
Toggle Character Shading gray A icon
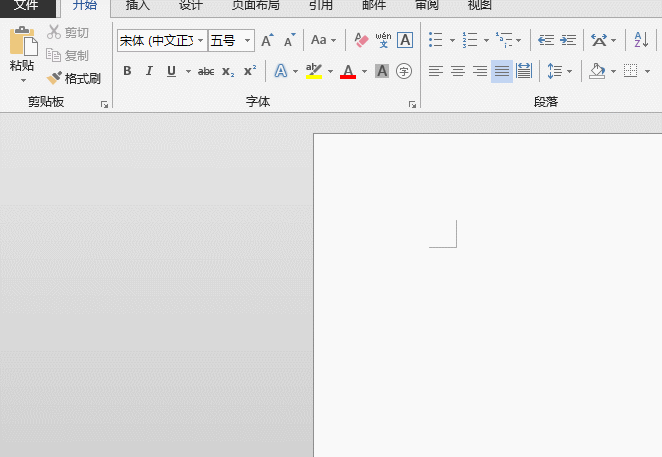point(382,71)
